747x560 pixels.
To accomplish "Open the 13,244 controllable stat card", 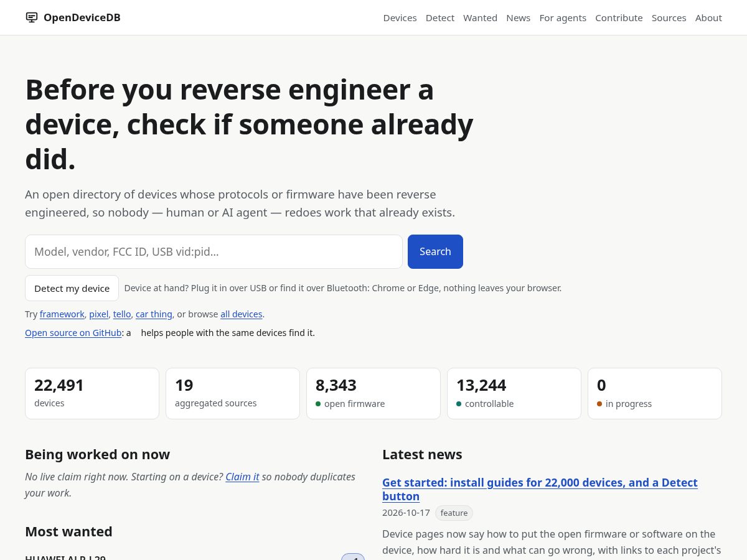I will 514,393.
